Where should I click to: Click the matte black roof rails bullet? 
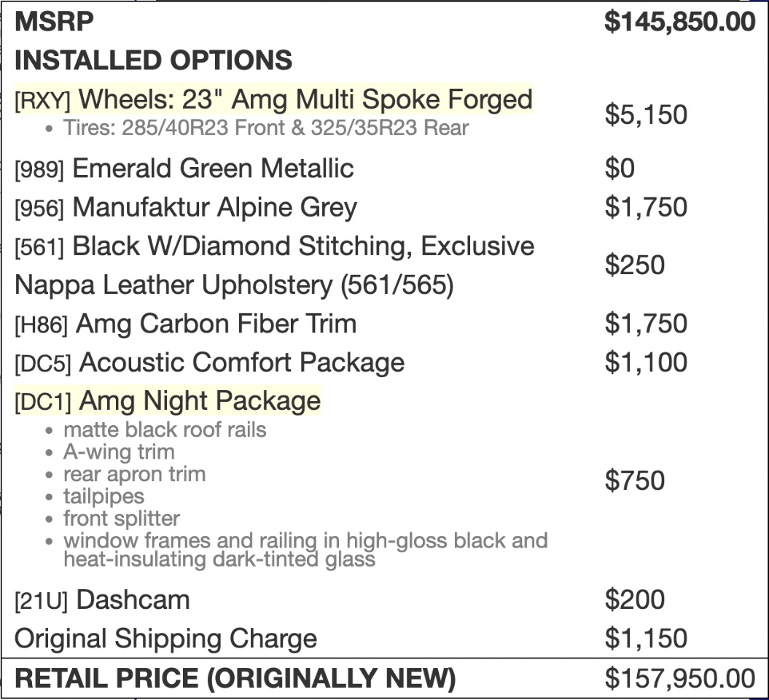165,429
